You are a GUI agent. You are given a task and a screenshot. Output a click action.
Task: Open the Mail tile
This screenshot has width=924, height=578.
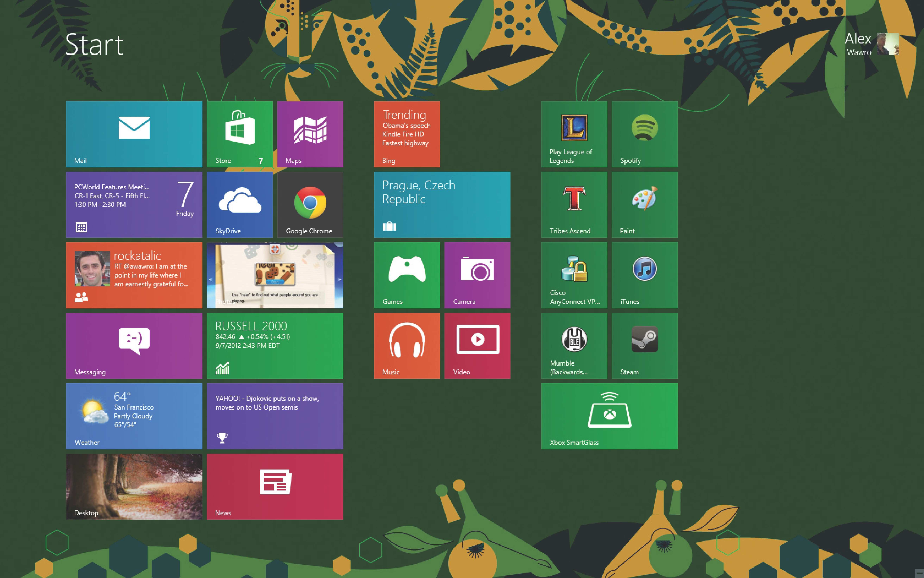(134, 134)
